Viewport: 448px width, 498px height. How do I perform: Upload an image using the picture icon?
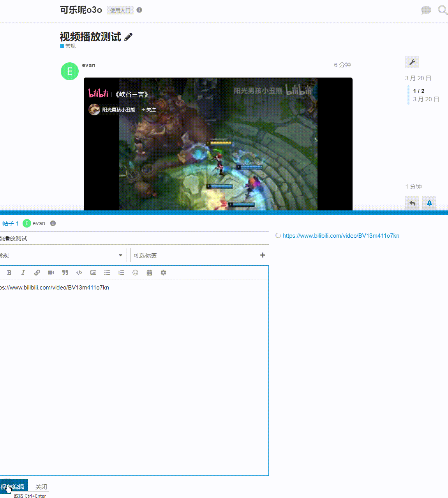click(x=93, y=273)
